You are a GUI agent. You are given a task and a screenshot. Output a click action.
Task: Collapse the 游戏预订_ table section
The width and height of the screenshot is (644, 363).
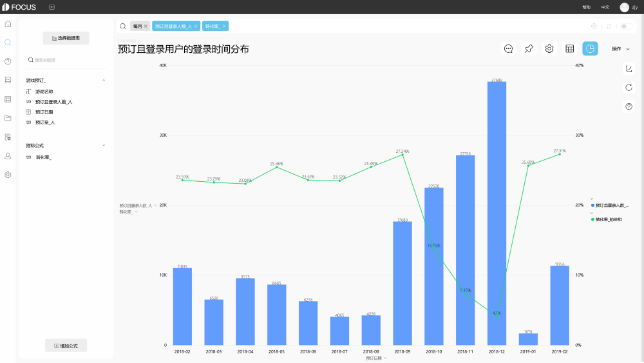coord(104,80)
